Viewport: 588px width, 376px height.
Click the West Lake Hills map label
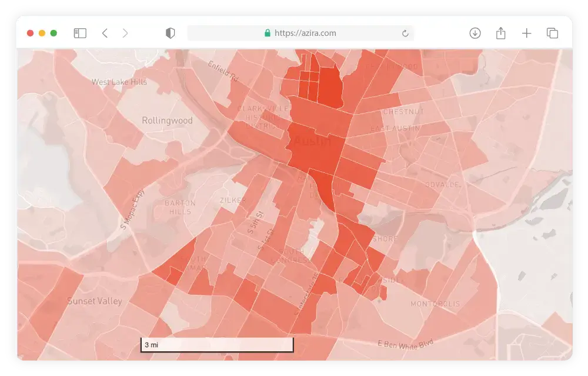(119, 82)
